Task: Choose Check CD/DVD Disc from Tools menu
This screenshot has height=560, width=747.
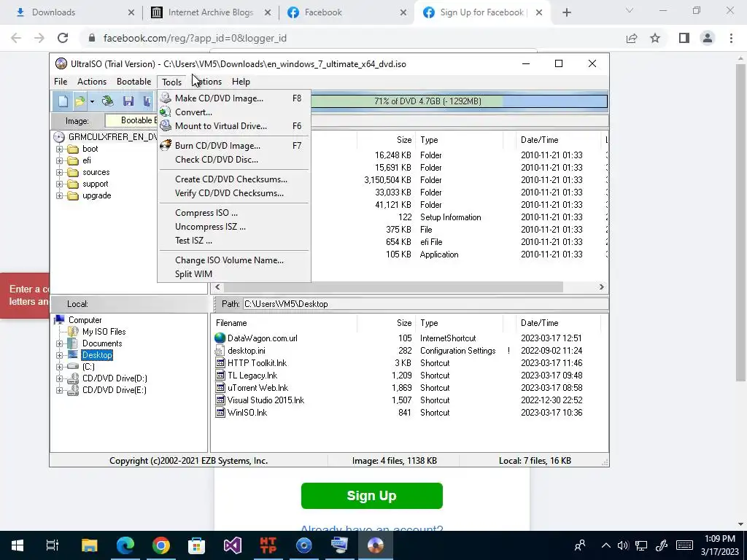Action: pyautogui.click(x=216, y=160)
